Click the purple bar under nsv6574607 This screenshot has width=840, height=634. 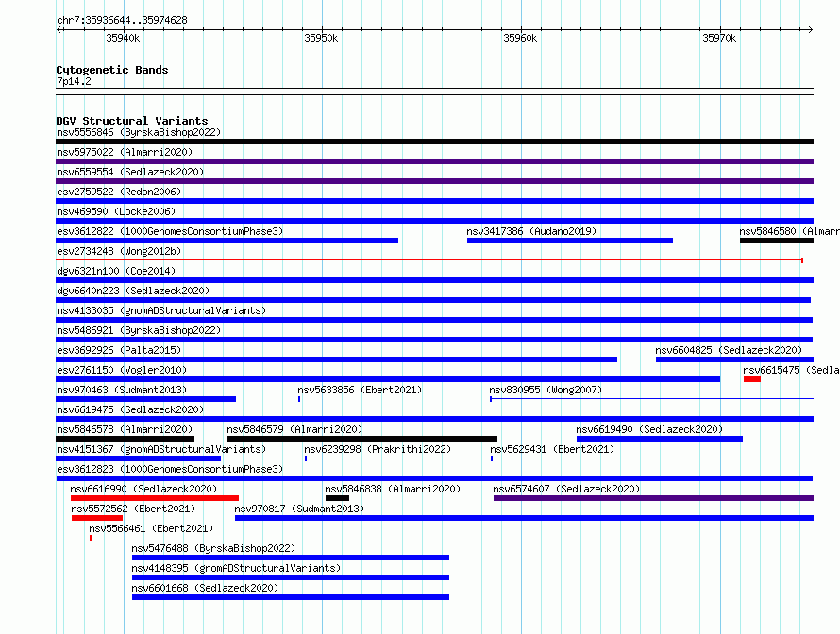653,498
